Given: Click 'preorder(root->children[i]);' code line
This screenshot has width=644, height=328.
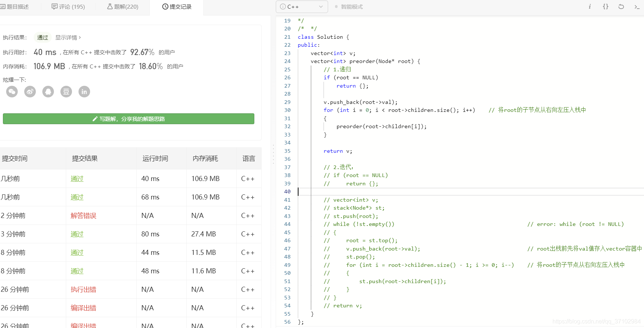Looking at the screenshot, I should tap(381, 126).
